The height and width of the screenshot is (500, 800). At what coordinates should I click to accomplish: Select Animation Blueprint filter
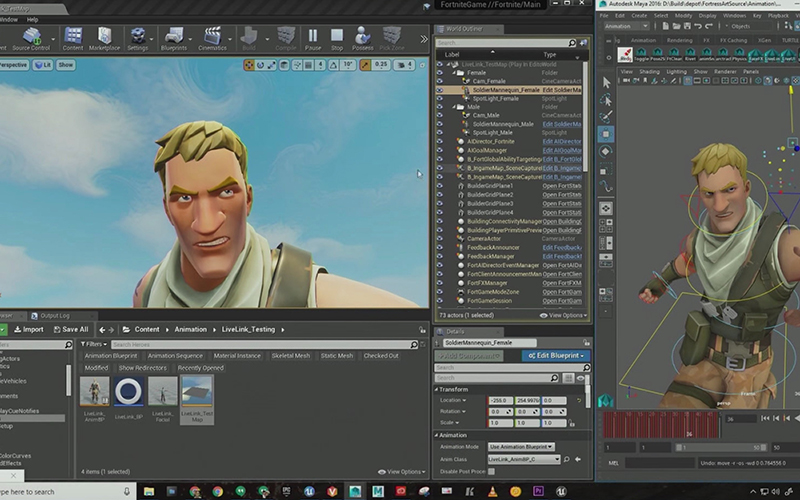point(111,356)
